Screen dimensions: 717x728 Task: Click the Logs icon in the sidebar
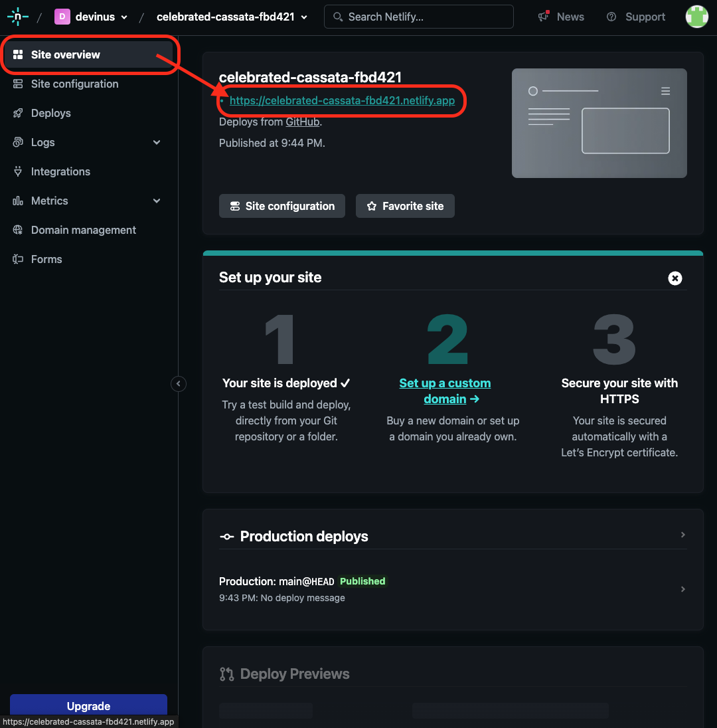(x=19, y=142)
